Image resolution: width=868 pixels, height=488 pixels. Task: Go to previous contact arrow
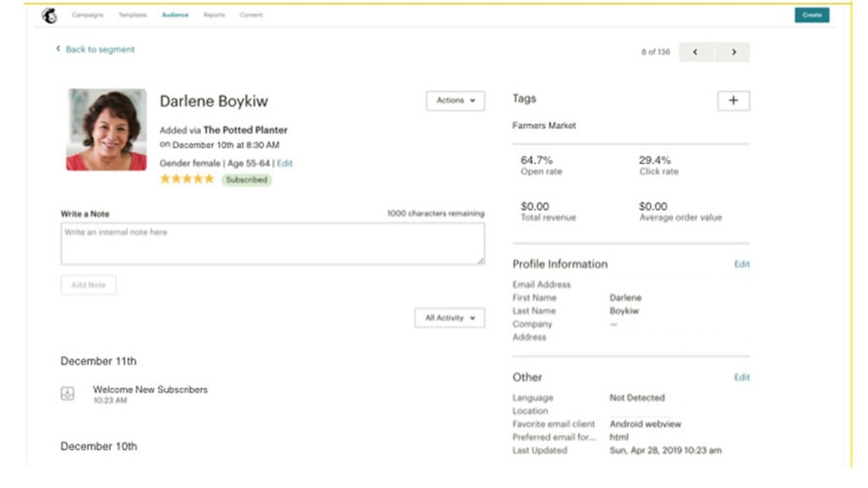point(695,52)
